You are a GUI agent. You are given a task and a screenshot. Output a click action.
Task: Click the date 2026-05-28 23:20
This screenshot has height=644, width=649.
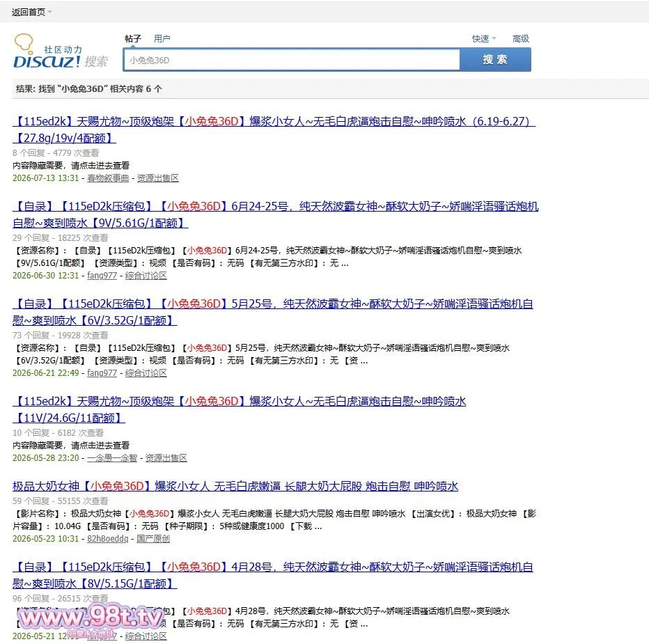[45, 457]
